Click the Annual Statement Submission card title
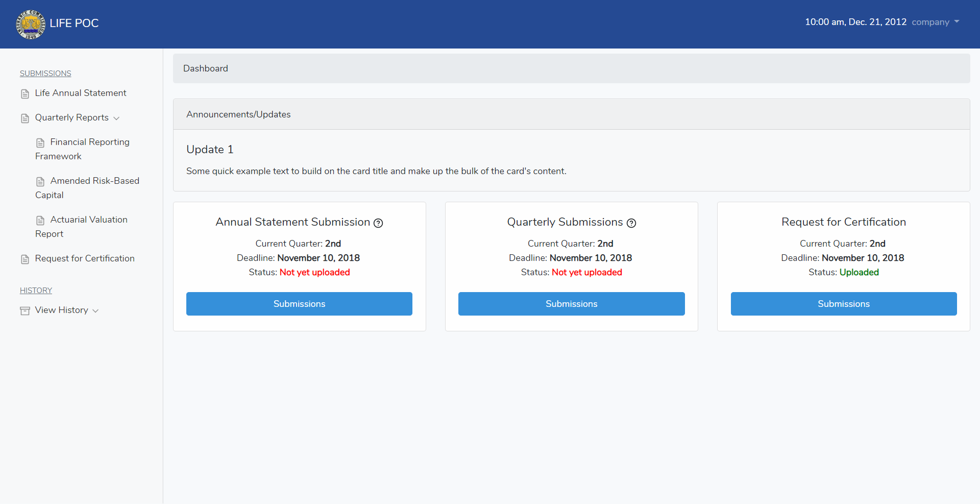 (292, 222)
